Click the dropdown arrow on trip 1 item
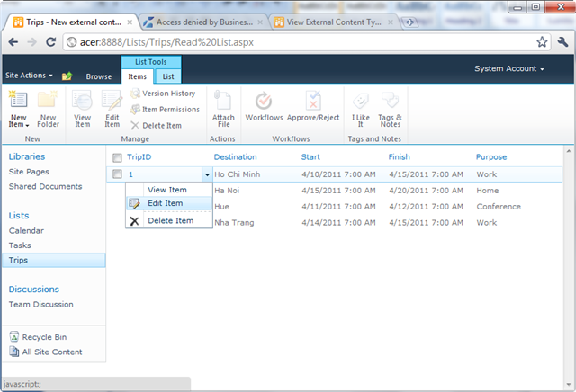 coord(207,174)
